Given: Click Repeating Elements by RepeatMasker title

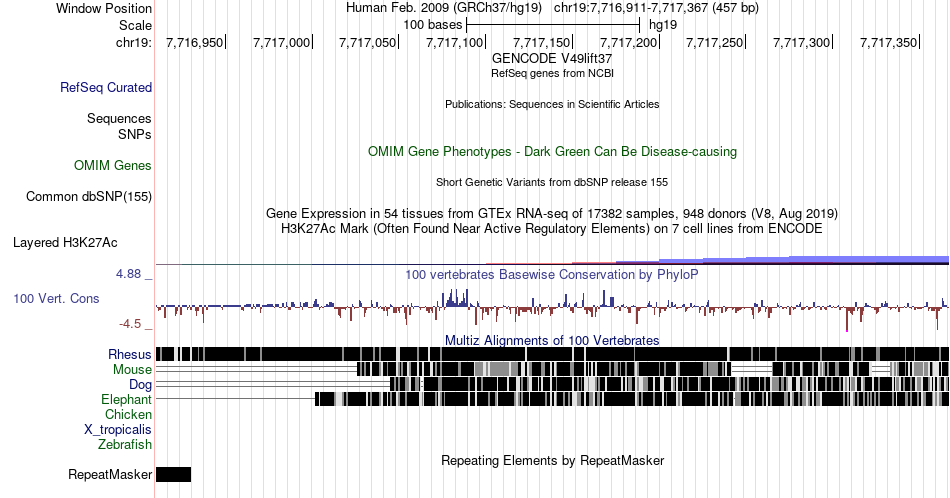Looking at the screenshot, I should click(x=552, y=460).
